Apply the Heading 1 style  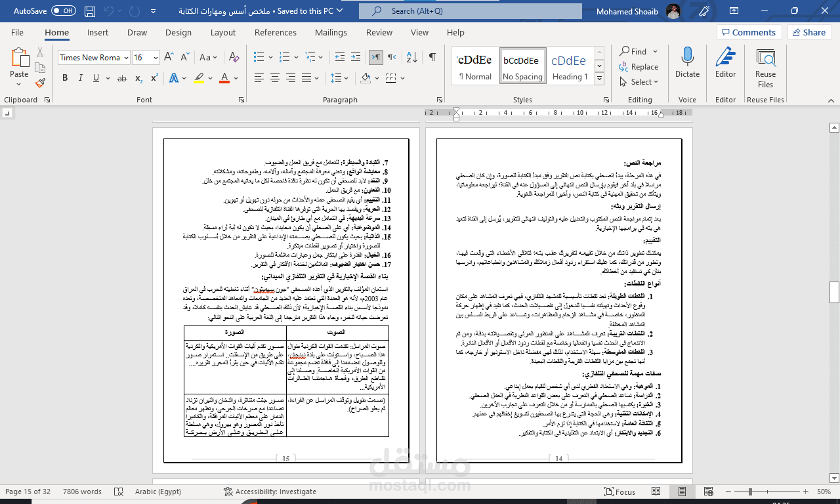(569, 66)
